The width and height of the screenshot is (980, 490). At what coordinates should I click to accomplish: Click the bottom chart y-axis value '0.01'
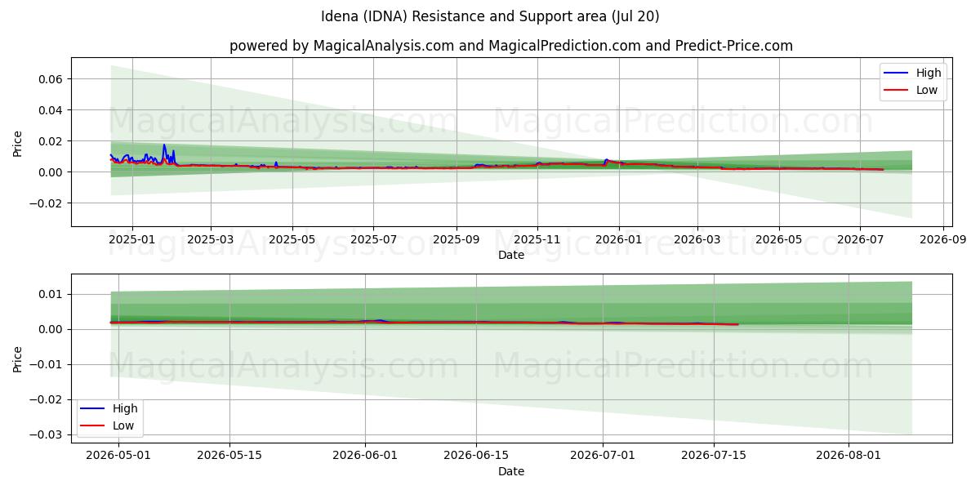click(52, 294)
